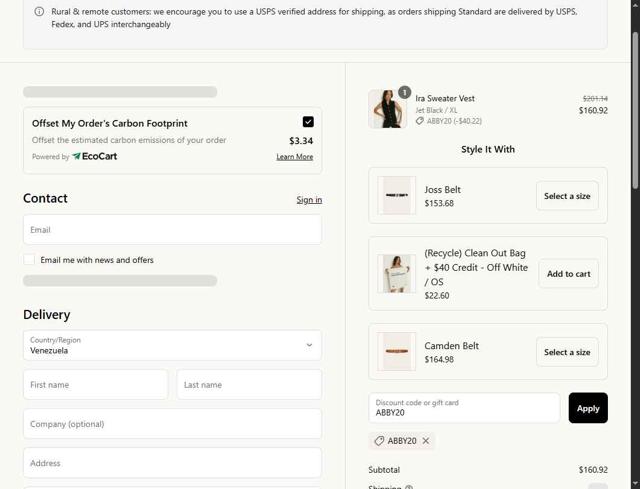Click the Subtotal amount $160.92

pos(593,470)
